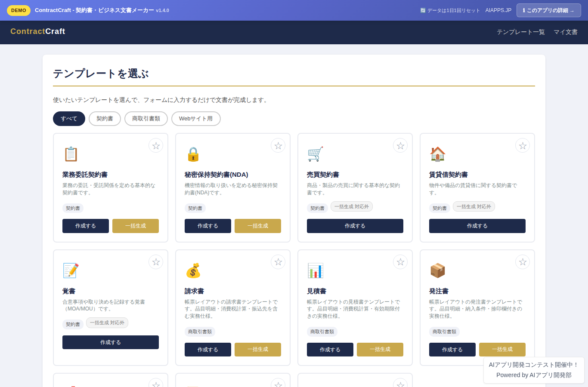Screen dimensions: 588x387
Task: Click the 覚書 card title
Action: pyautogui.click(x=69, y=291)
